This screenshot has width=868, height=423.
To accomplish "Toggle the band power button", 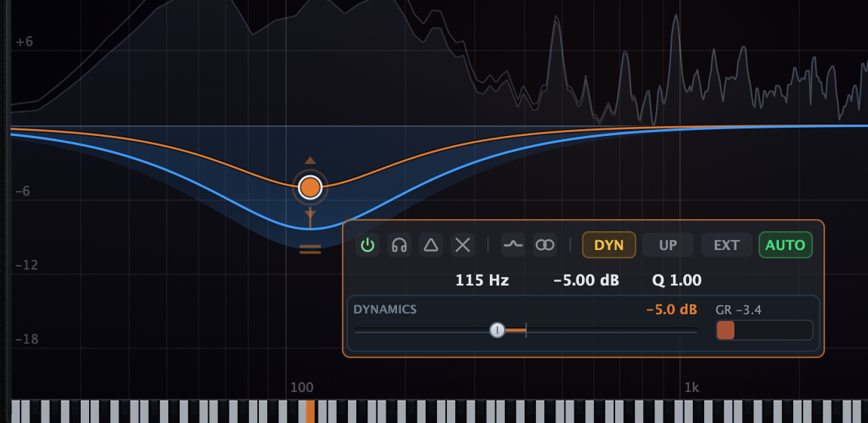I will (368, 245).
